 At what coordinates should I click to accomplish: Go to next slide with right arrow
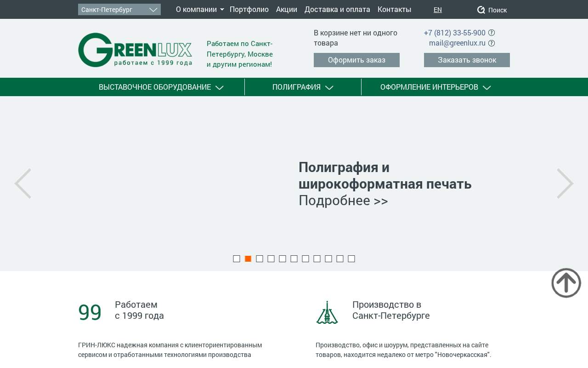(x=565, y=184)
